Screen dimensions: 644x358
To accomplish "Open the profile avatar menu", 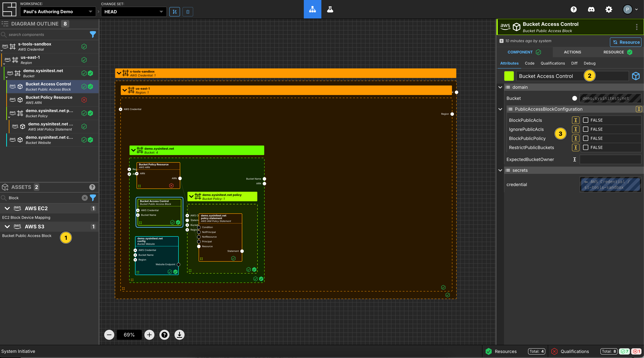I will (x=630, y=10).
